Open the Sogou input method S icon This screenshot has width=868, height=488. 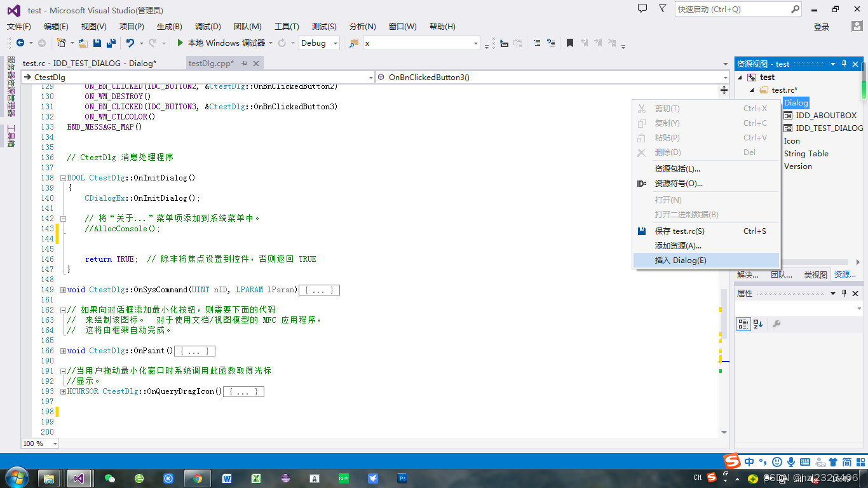tap(733, 461)
